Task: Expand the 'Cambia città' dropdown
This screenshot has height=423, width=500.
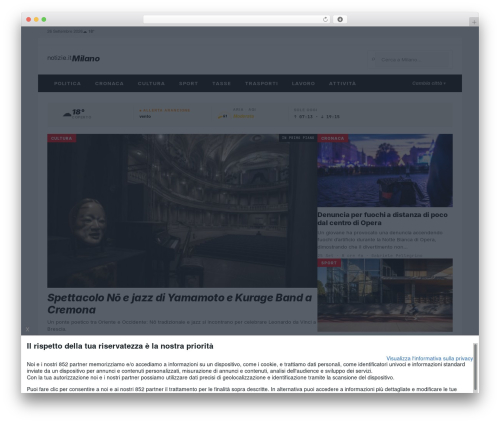Action: (429, 83)
